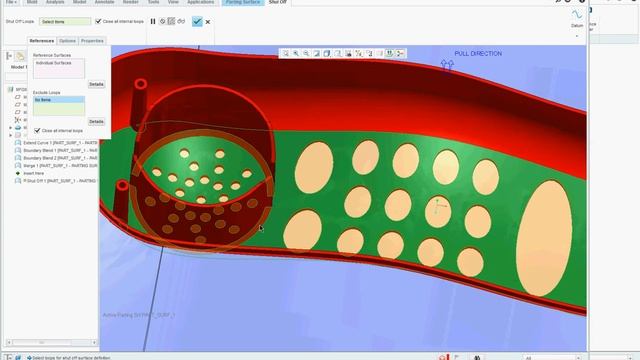Click model tree settings icon at left
The width and height of the screenshot is (640, 360).
click(9, 56)
